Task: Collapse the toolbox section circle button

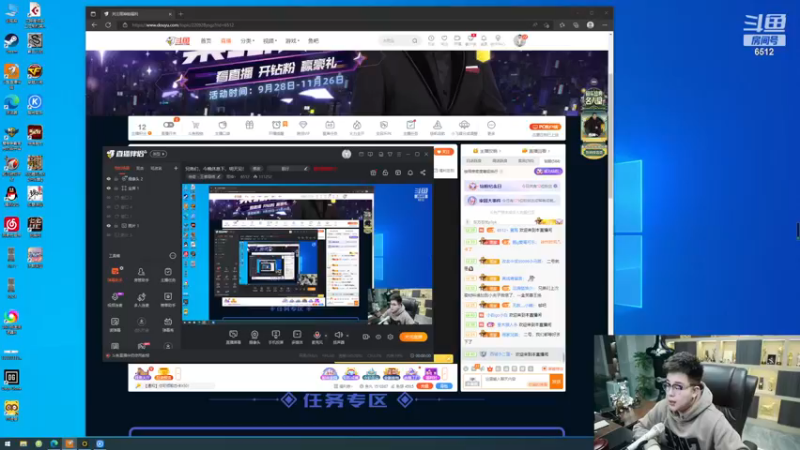Action: pyautogui.click(x=172, y=256)
